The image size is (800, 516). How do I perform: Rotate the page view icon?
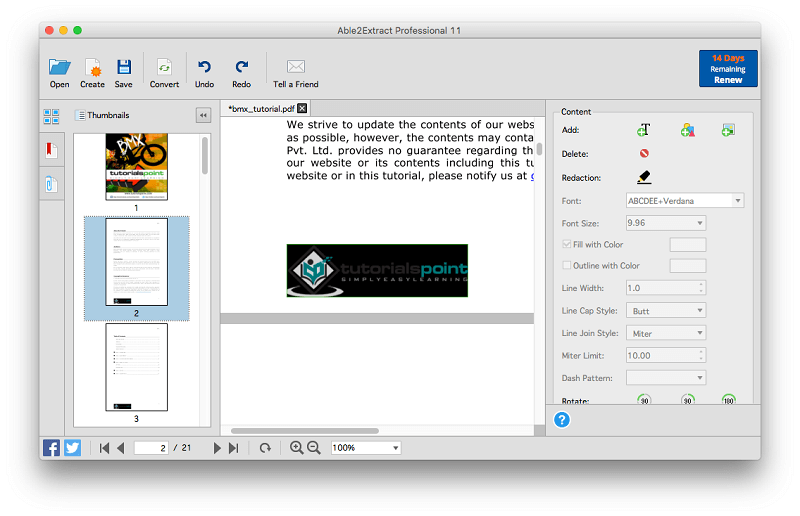coord(265,448)
